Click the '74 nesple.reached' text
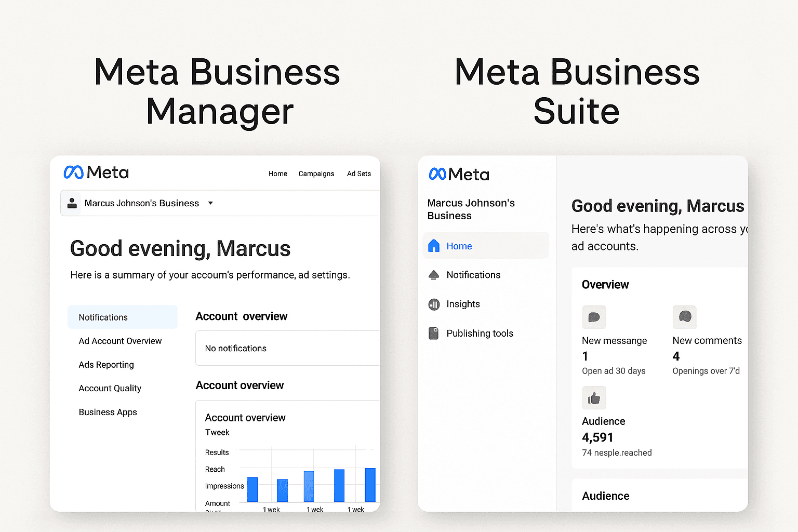Screen dimensions: 798x532 (617, 453)
